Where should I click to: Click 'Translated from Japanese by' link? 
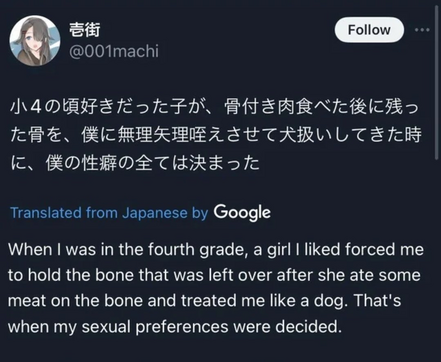pyautogui.click(x=109, y=213)
